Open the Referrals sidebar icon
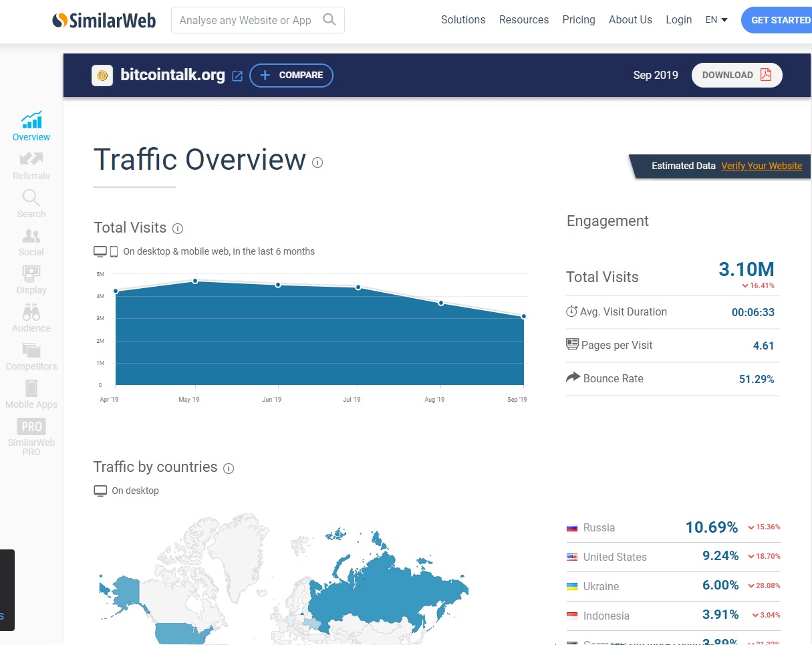 click(31, 159)
